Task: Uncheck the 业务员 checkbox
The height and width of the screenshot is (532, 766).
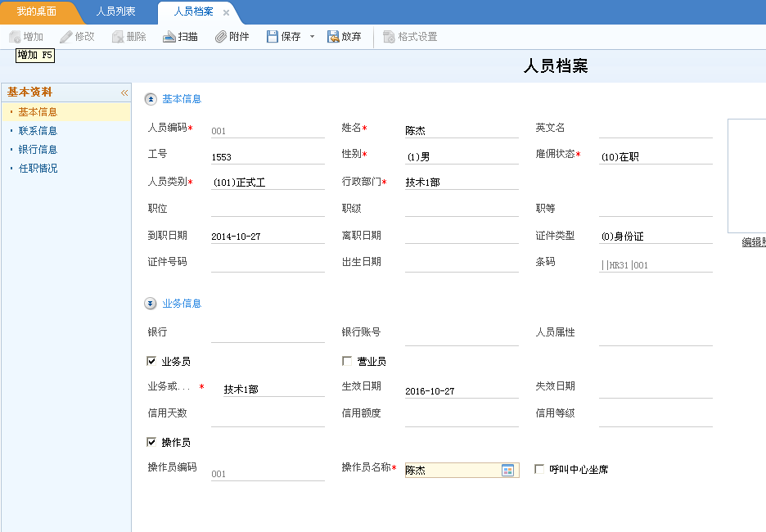Action: 151,361
